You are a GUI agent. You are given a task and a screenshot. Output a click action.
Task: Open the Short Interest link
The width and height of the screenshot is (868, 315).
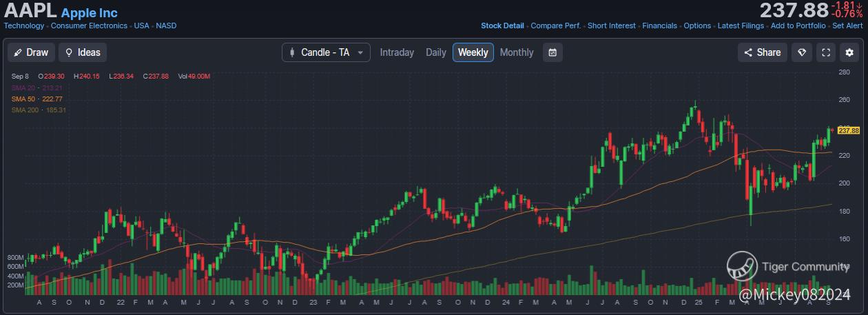pyautogui.click(x=612, y=26)
